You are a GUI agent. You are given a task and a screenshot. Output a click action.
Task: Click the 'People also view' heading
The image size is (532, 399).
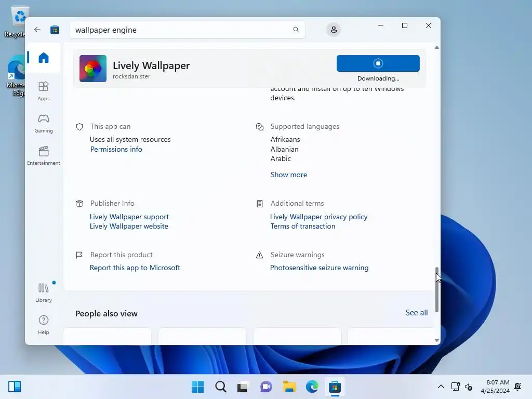click(x=107, y=313)
